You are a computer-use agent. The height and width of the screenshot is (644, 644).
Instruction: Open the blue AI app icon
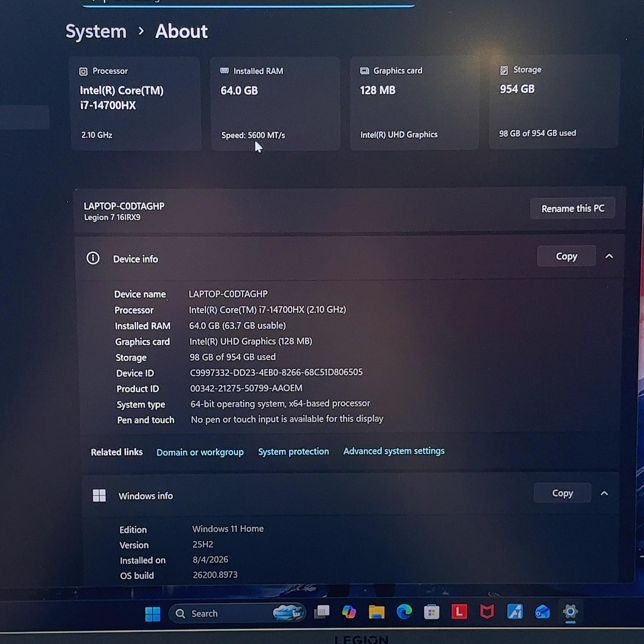pos(515,611)
